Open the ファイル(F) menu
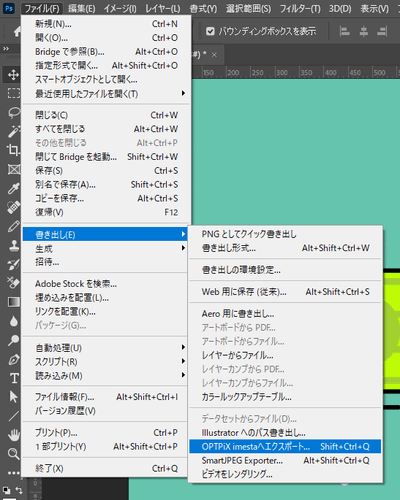The height and width of the screenshot is (500, 400). [x=42, y=8]
